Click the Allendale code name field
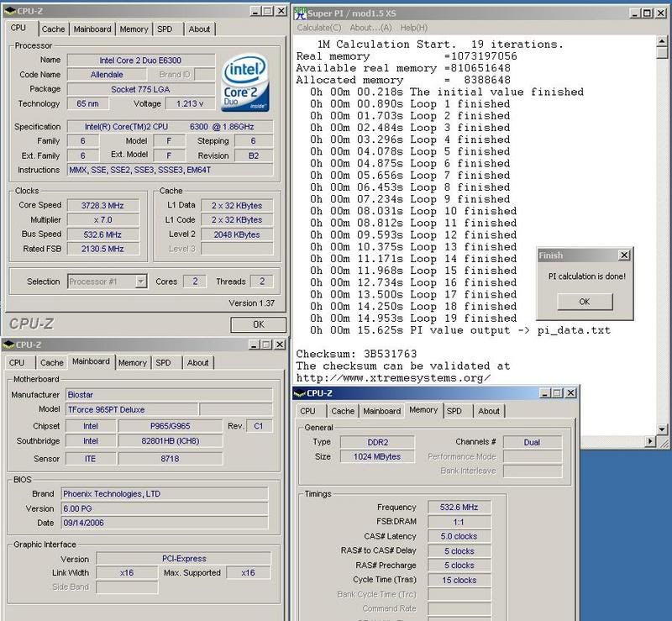 (x=107, y=75)
